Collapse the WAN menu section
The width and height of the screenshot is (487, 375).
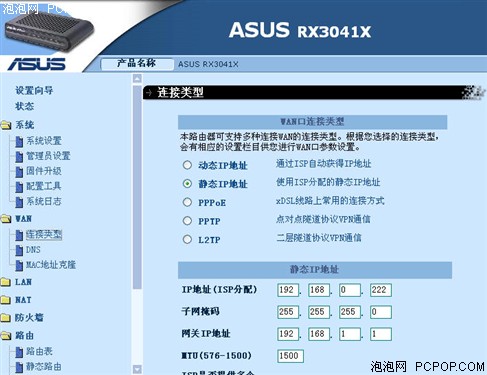24,219
